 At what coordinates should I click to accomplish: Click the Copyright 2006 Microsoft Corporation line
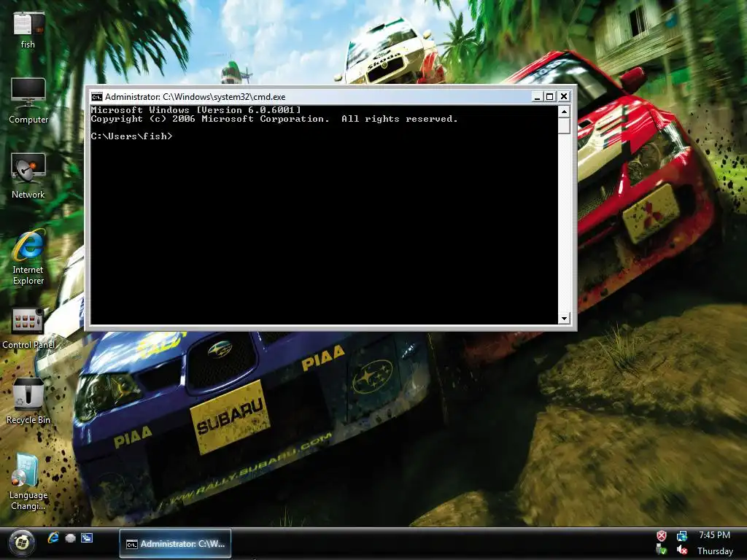point(274,119)
